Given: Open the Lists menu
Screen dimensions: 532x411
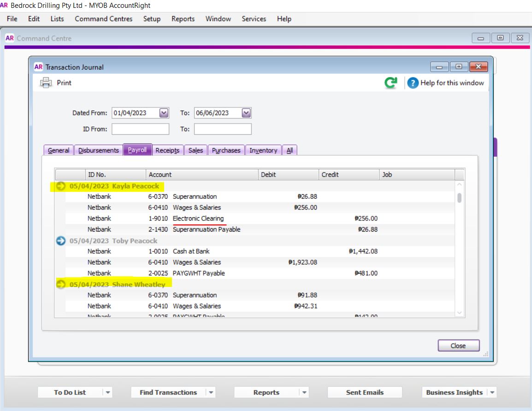Looking at the screenshot, I should [x=57, y=18].
